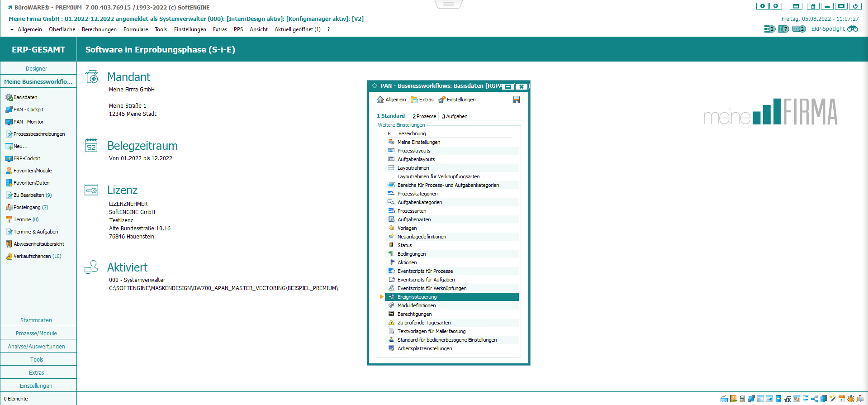Switch to the 2 Prozesse tab
Image resolution: width=868 pixels, height=405 pixels.
pos(424,116)
